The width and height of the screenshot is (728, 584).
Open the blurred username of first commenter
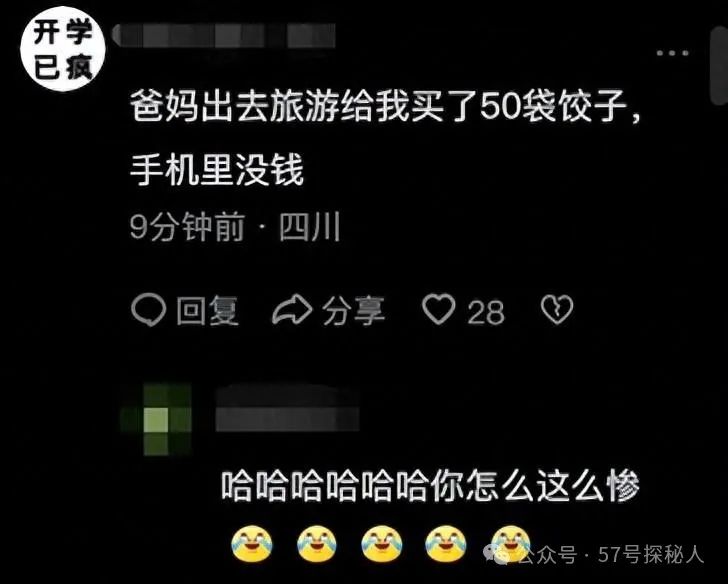click(224, 36)
